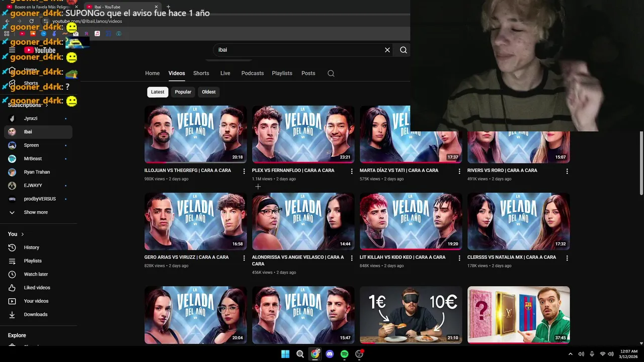Expand Show more under Subscriptions
The image size is (644, 362).
(38, 212)
